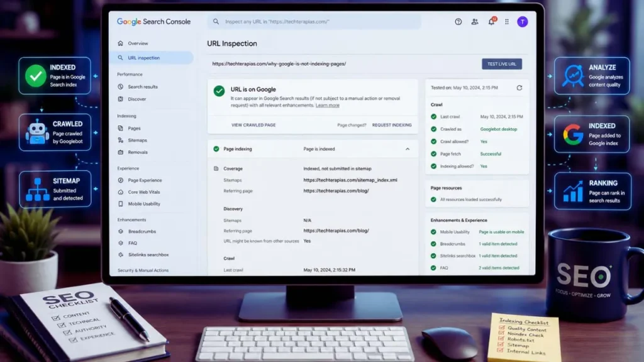Open the purple account avatar

[x=523, y=22]
